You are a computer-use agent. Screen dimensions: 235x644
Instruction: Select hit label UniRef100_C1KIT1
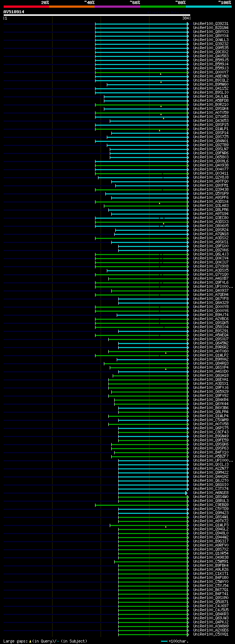[211, 574]
